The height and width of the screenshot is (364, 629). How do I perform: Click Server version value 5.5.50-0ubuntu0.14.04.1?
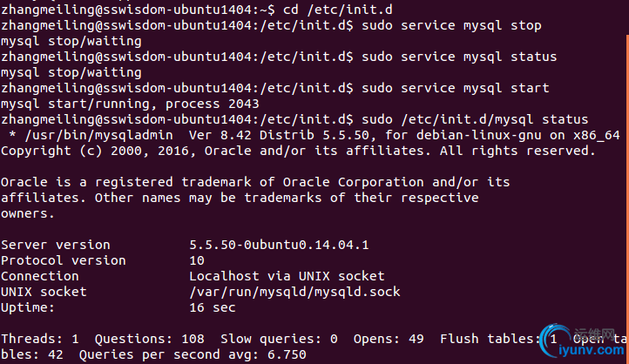(279, 245)
